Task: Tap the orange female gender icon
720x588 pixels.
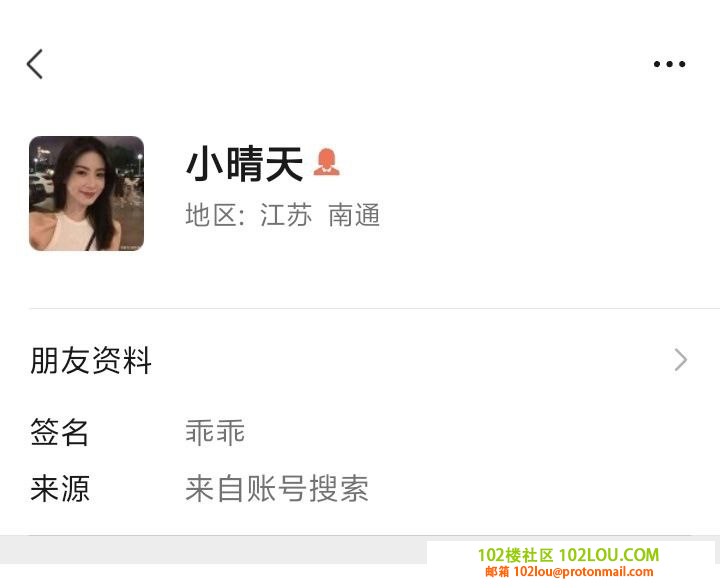Action: pyautogui.click(x=326, y=162)
